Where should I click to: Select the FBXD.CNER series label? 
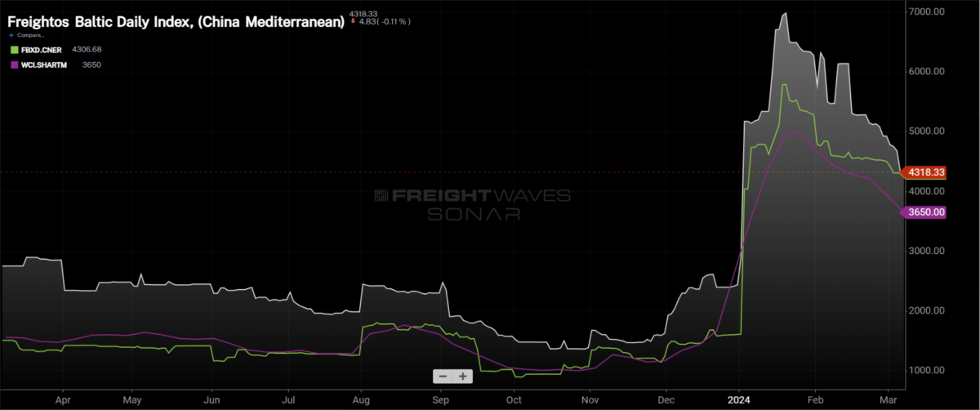pos(42,50)
